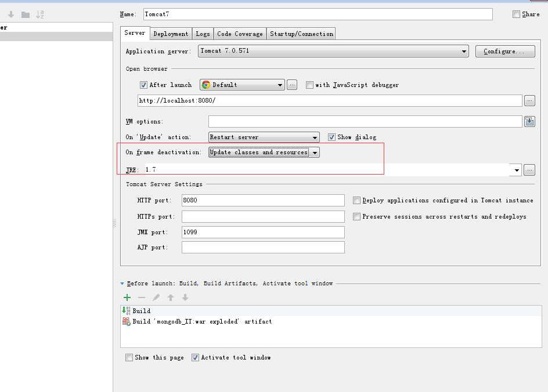This screenshot has height=392, width=548.
Task: Click ellipsis button beside JRE field
Action: (x=529, y=170)
